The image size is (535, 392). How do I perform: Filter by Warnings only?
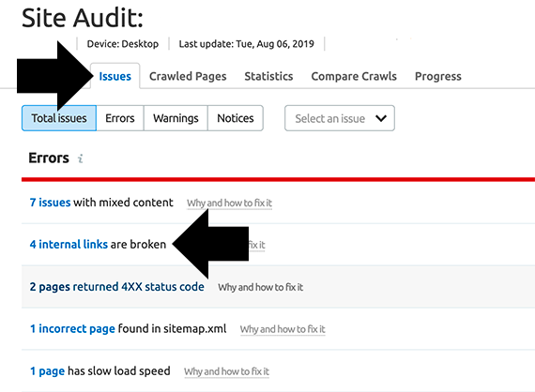[x=176, y=118]
